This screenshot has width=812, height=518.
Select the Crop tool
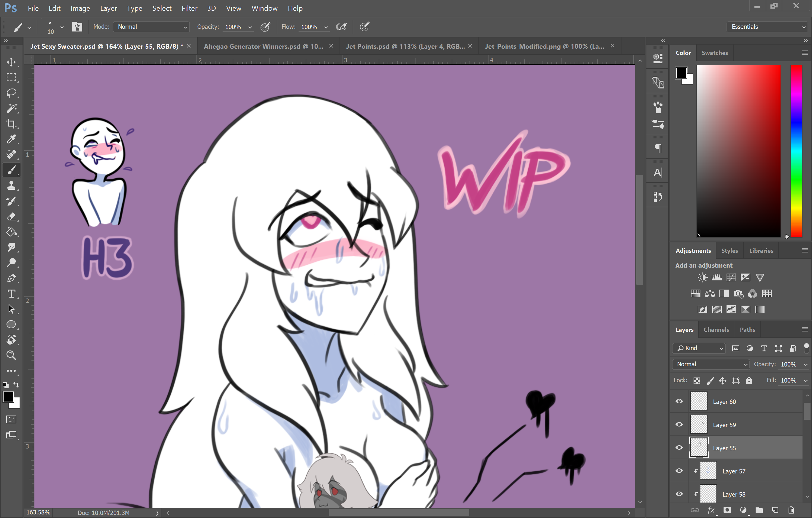(x=12, y=124)
